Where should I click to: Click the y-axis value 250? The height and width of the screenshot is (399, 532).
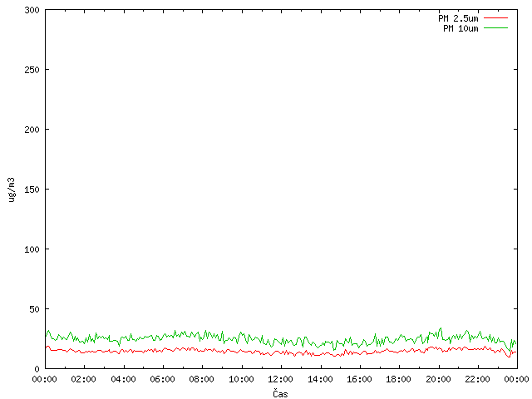32,70
